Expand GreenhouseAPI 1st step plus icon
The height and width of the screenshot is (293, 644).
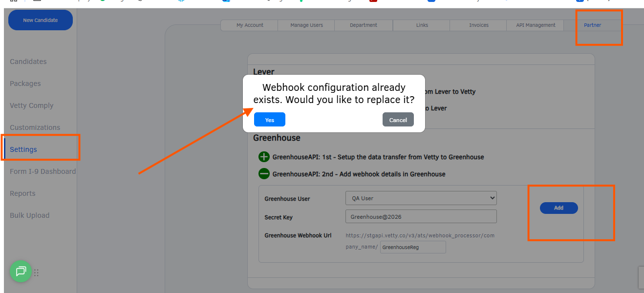[264, 157]
